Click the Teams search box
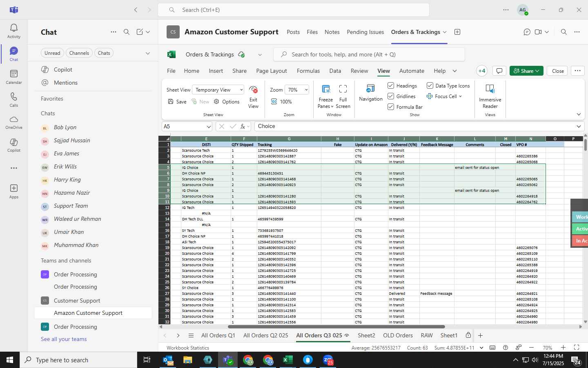588x368 pixels. click(x=294, y=10)
